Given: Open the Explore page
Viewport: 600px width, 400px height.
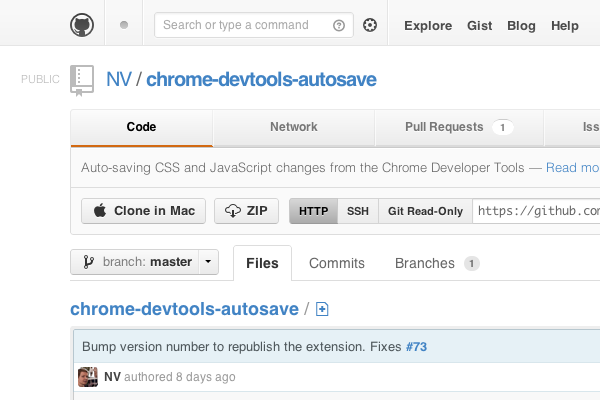Looking at the screenshot, I should [428, 26].
